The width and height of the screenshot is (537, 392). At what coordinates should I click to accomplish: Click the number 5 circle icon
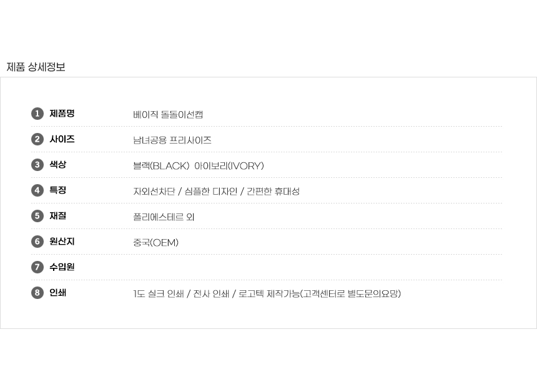click(x=37, y=216)
